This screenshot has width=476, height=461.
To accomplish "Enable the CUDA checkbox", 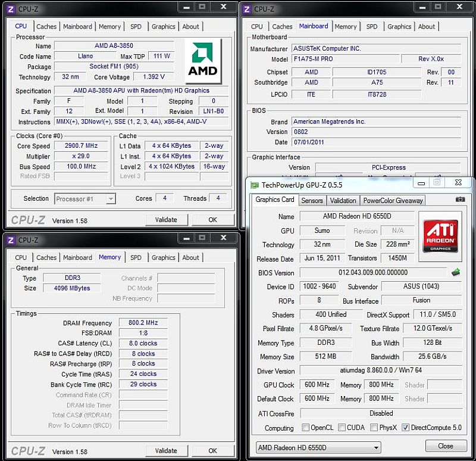I will pyautogui.click(x=342, y=427).
